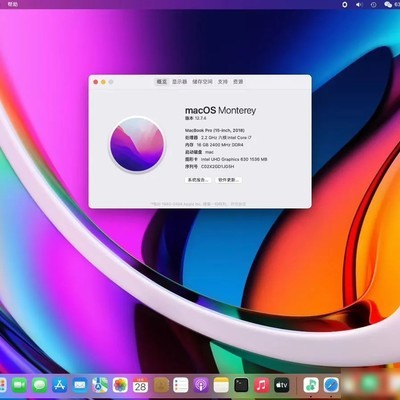
Task: Click the 系统报告... button
Action: pyautogui.click(x=198, y=180)
